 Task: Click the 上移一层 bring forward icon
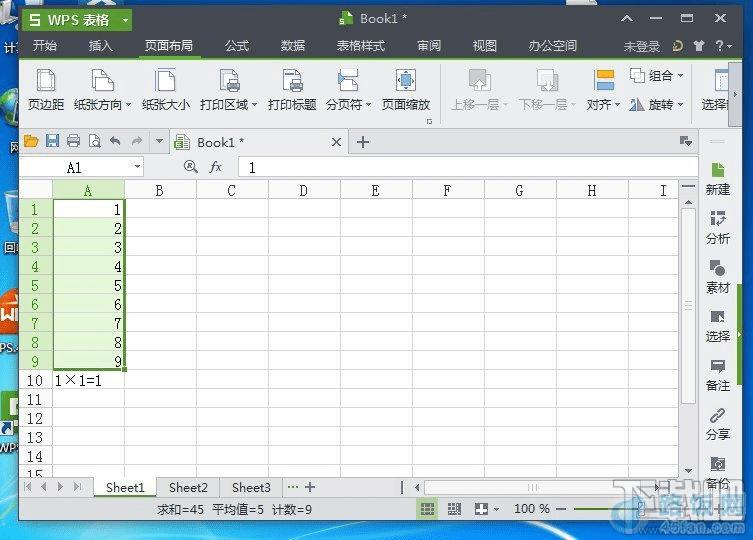(x=478, y=80)
